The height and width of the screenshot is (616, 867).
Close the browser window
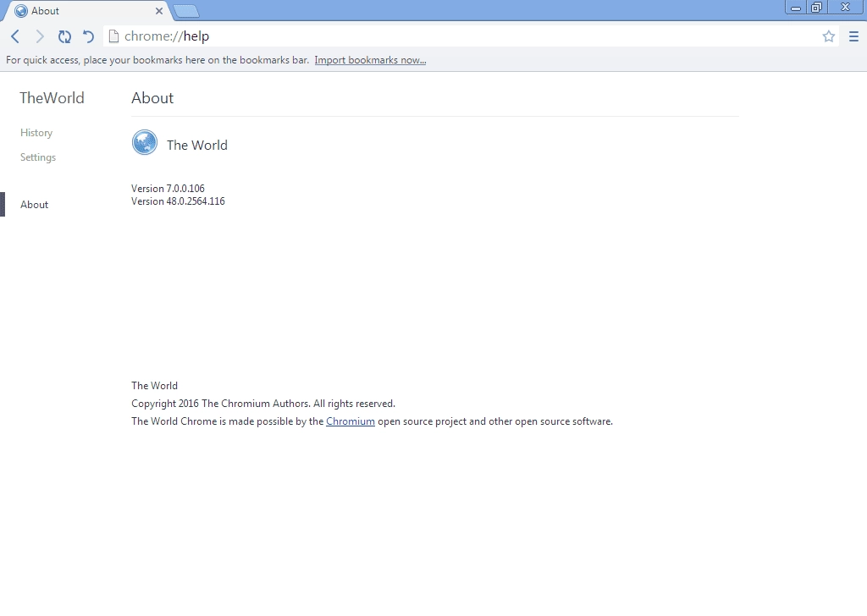coord(846,7)
